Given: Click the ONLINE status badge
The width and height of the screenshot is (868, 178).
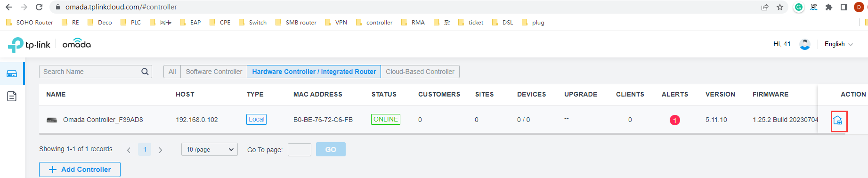Looking at the screenshot, I should click(386, 119).
